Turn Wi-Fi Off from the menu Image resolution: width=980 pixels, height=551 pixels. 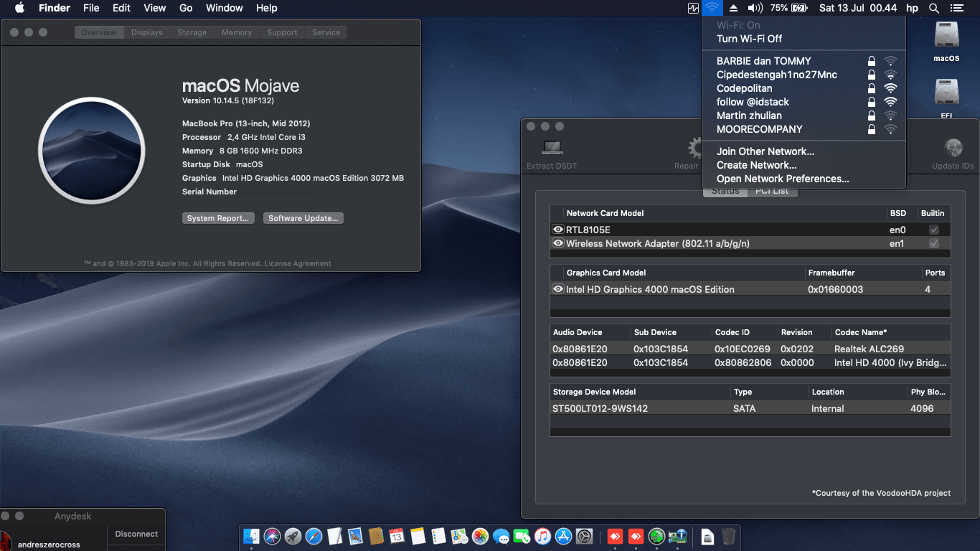coord(804,39)
